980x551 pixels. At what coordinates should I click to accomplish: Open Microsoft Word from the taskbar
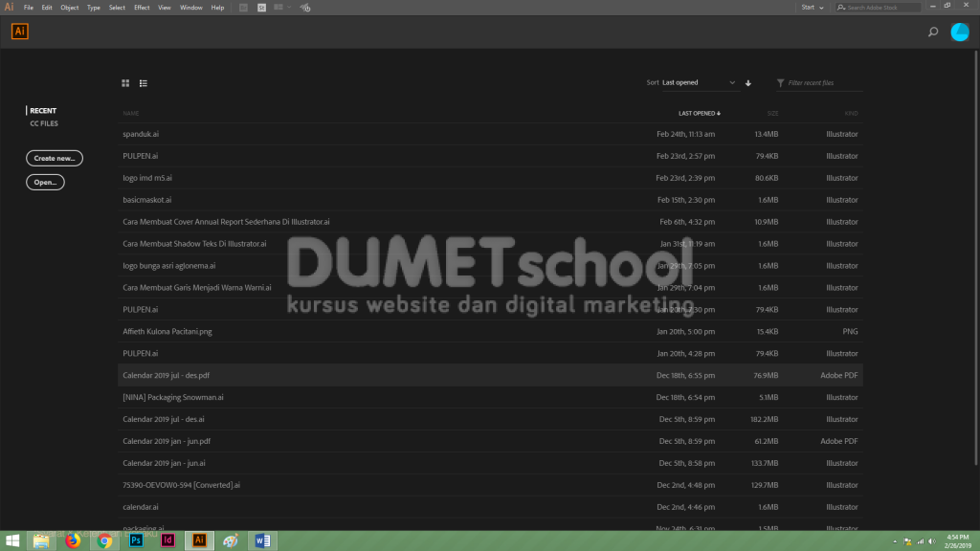click(x=262, y=540)
